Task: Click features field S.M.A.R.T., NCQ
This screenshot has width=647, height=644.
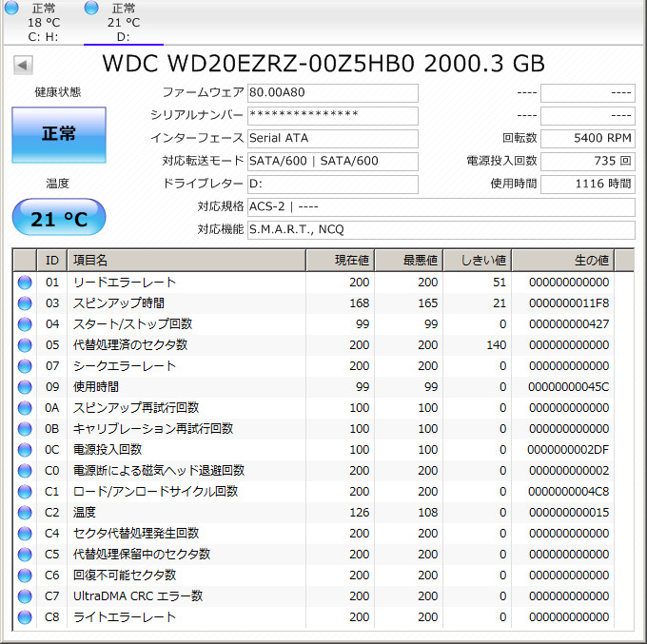Action: 441,229
